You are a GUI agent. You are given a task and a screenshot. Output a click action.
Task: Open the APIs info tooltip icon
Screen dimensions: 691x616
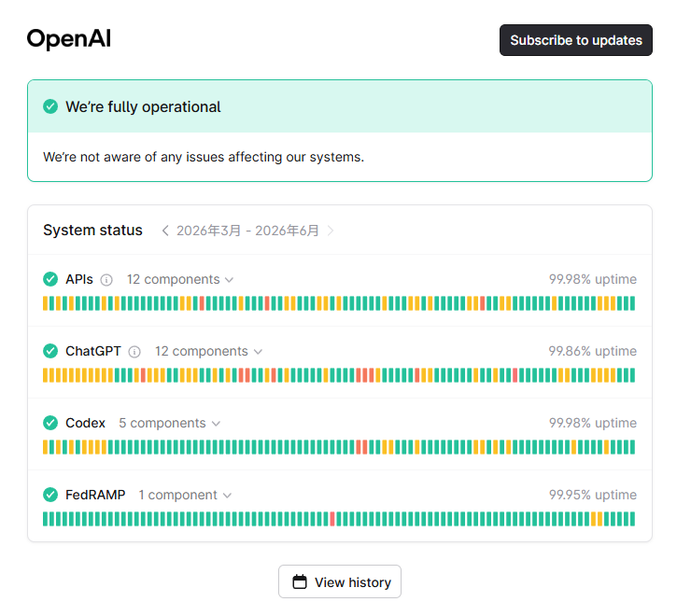(106, 280)
